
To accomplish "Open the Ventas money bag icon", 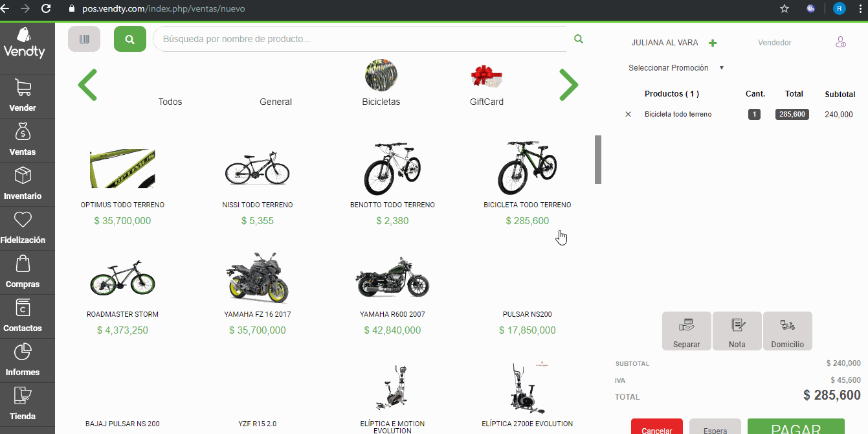I will tap(23, 133).
